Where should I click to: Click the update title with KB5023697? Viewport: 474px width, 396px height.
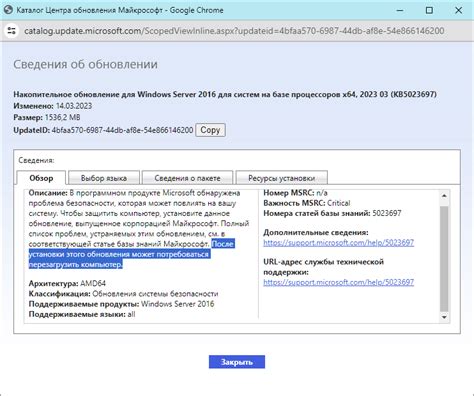(x=225, y=94)
